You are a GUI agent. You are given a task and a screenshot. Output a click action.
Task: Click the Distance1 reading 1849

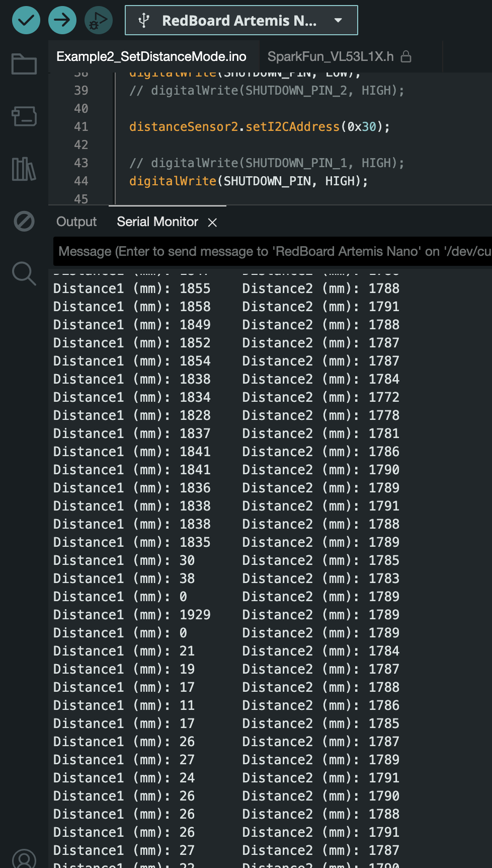point(195,325)
